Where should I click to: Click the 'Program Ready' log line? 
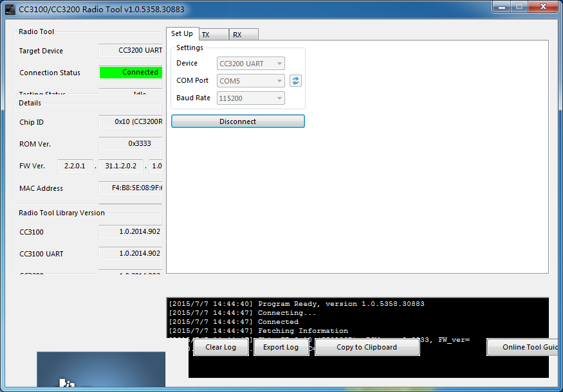tap(297, 304)
